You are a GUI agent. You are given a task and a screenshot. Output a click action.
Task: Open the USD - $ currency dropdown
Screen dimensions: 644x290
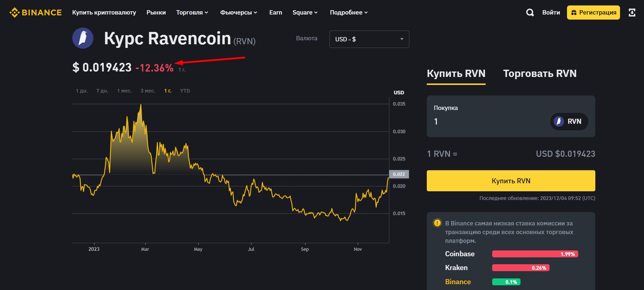pyautogui.click(x=369, y=39)
